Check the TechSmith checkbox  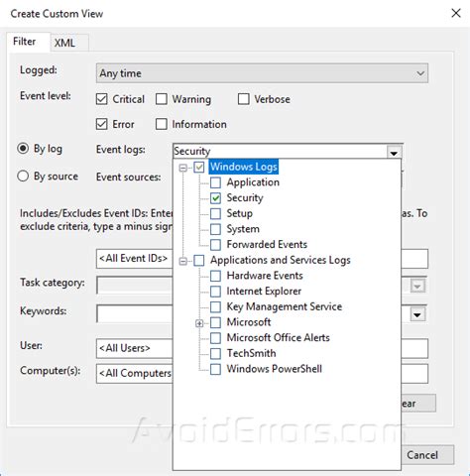pos(215,353)
